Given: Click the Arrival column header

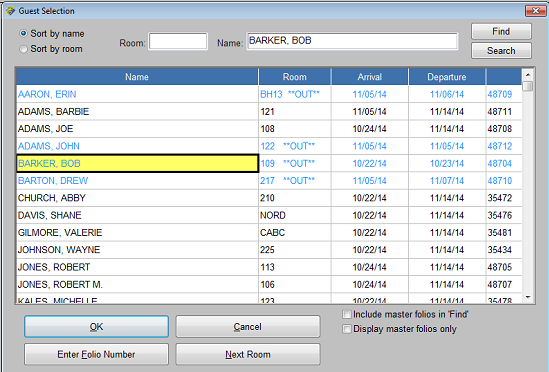Looking at the screenshot, I should tap(369, 77).
